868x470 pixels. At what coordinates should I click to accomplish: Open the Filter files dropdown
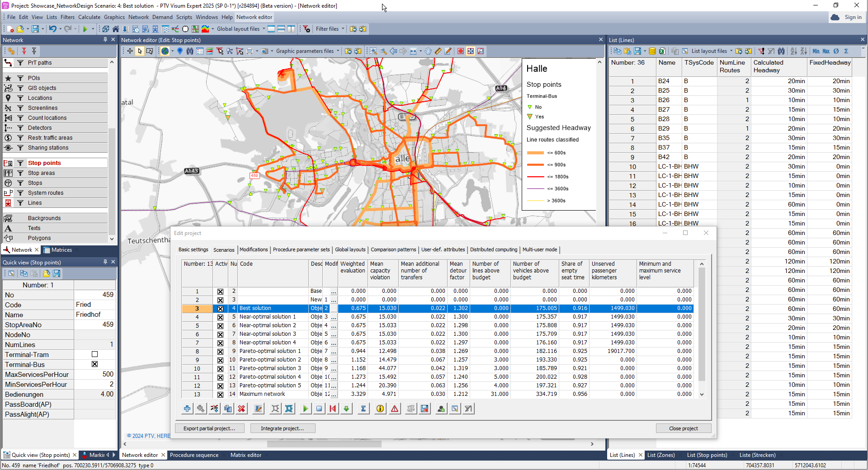(x=343, y=29)
